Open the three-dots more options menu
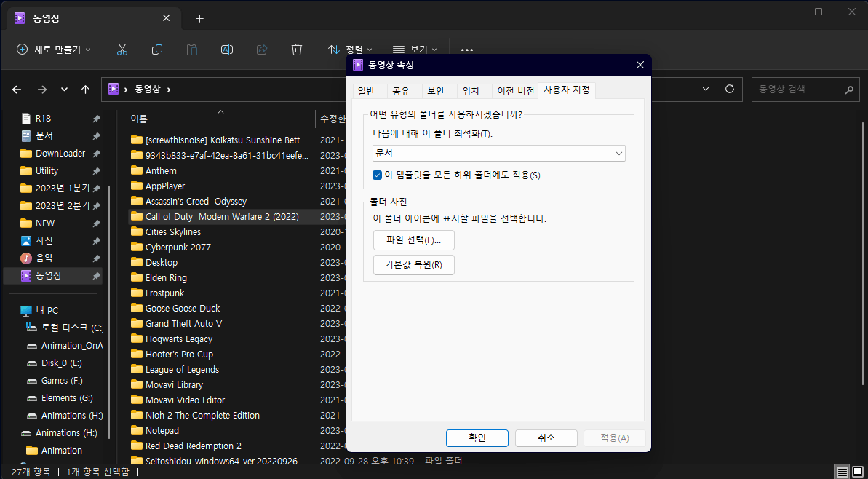This screenshot has width=868, height=479. tap(466, 50)
